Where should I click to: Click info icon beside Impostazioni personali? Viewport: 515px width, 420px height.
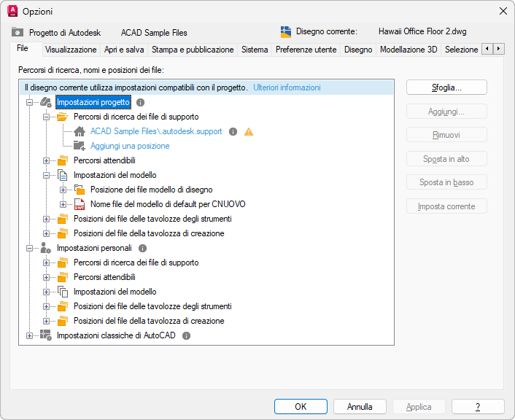pyautogui.click(x=143, y=249)
